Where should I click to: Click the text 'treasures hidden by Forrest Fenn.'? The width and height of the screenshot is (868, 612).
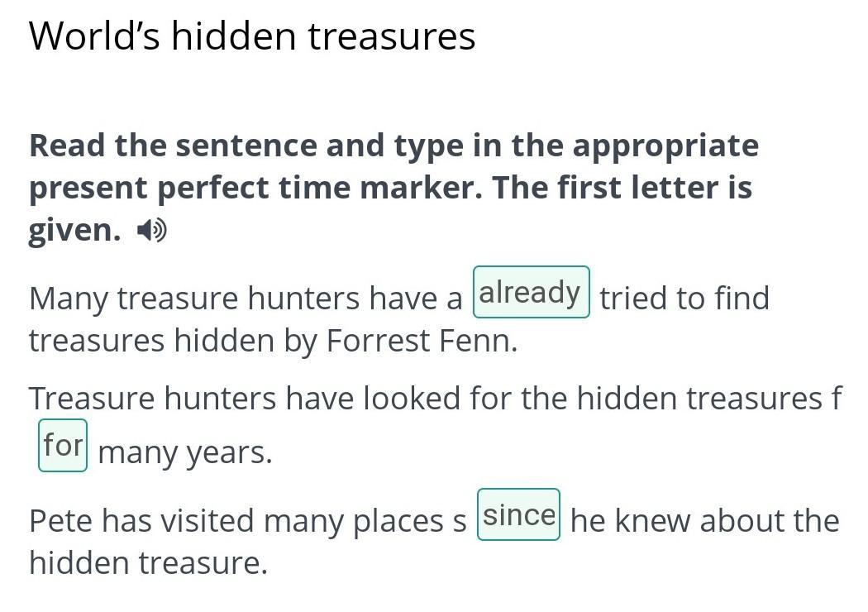[273, 341]
